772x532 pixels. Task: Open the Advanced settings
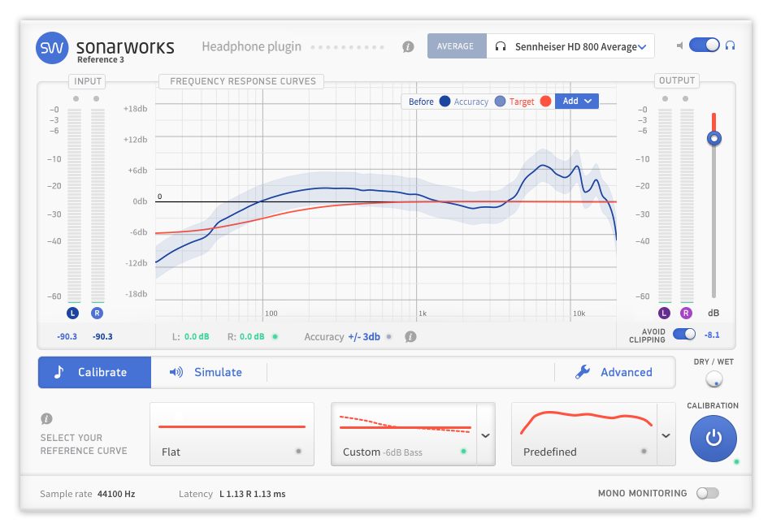coord(614,373)
